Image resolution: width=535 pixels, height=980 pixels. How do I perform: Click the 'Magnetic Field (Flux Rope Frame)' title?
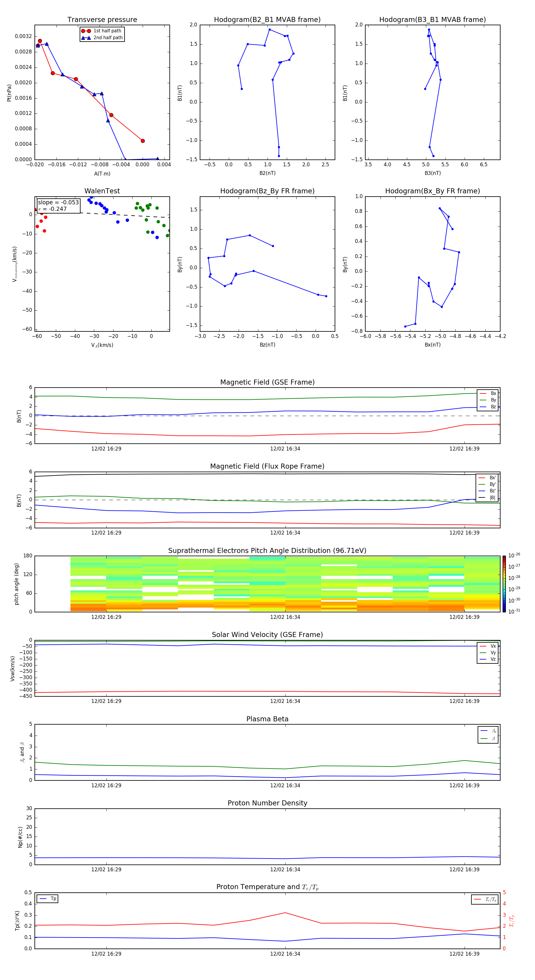tap(267, 467)
